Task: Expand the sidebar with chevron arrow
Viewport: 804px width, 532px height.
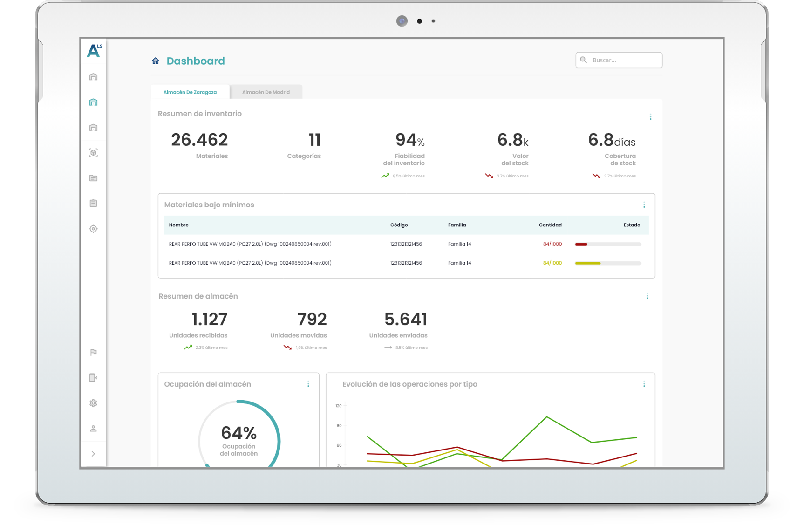Action: click(x=93, y=454)
